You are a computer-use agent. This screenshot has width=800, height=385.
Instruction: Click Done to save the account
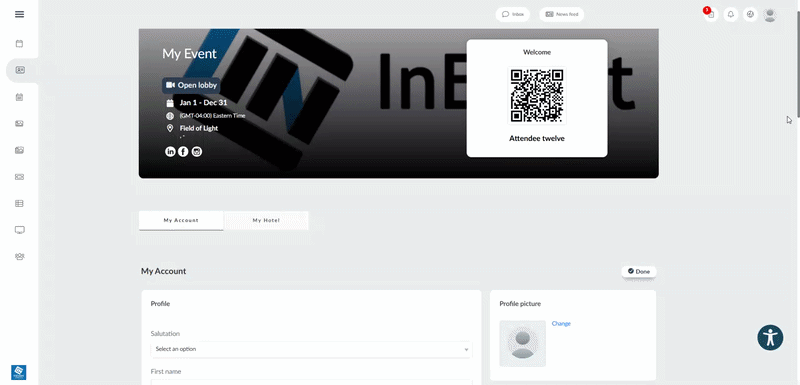tap(639, 271)
